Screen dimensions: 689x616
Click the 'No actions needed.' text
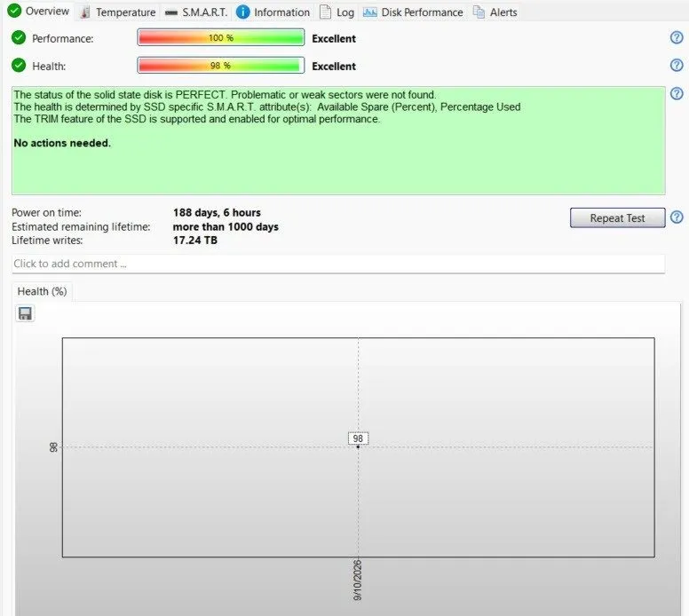[x=62, y=143]
